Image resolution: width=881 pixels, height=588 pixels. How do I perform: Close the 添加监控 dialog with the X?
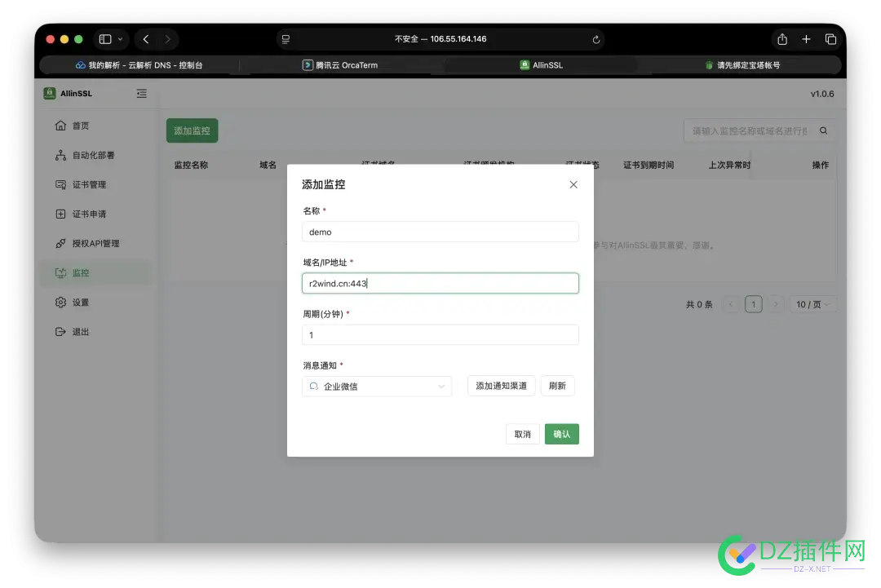[573, 185]
